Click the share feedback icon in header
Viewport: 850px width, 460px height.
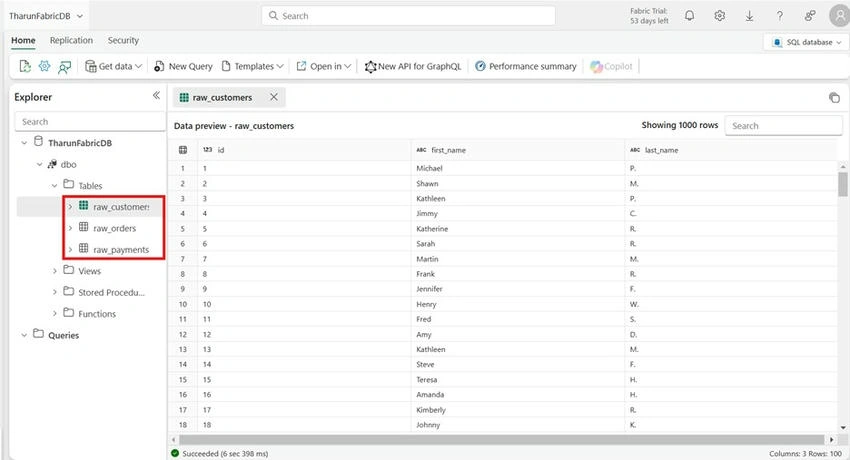point(810,16)
